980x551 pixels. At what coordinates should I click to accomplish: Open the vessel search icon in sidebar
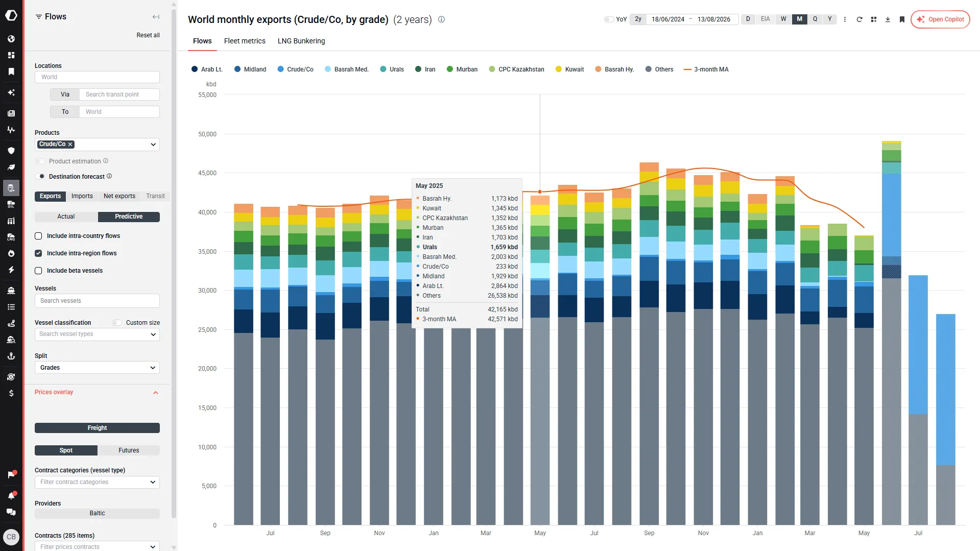pyautogui.click(x=11, y=340)
